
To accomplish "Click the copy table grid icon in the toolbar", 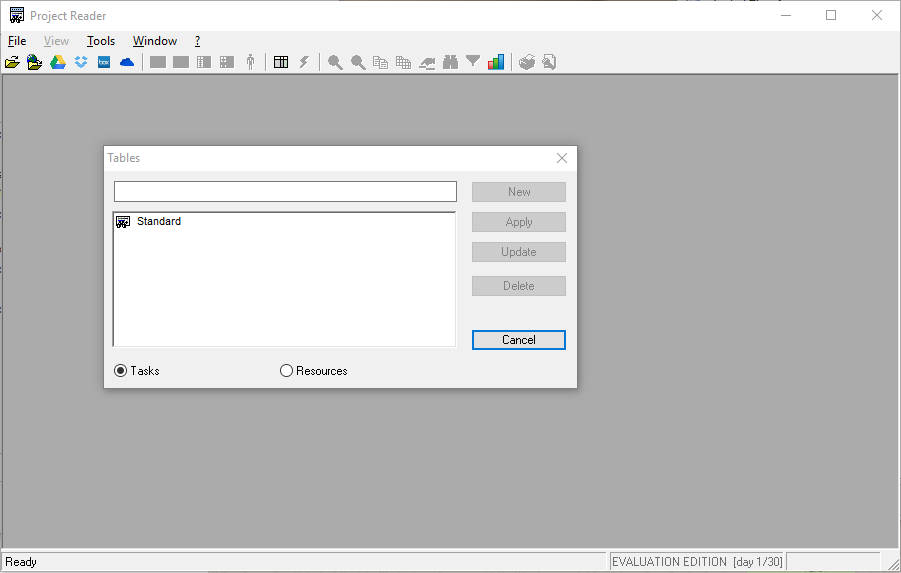I will tap(403, 62).
